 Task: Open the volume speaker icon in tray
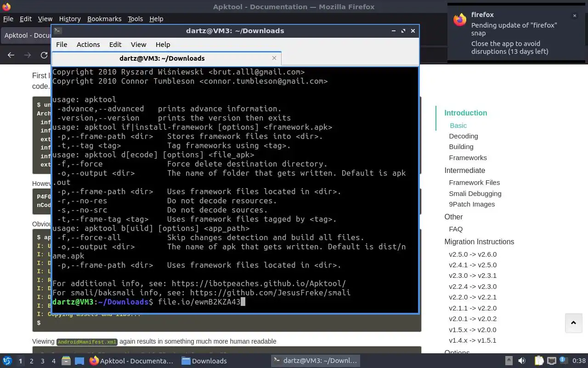(x=522, y=361)
